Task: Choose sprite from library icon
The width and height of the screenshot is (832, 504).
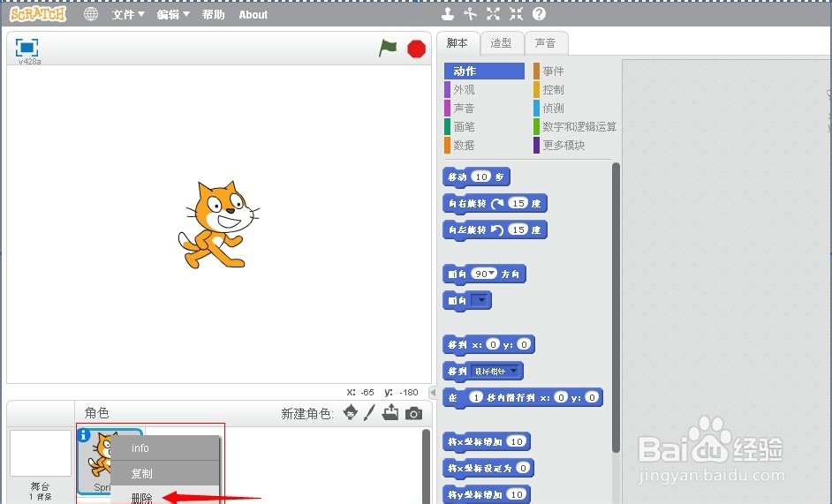Action: point(351,412)
